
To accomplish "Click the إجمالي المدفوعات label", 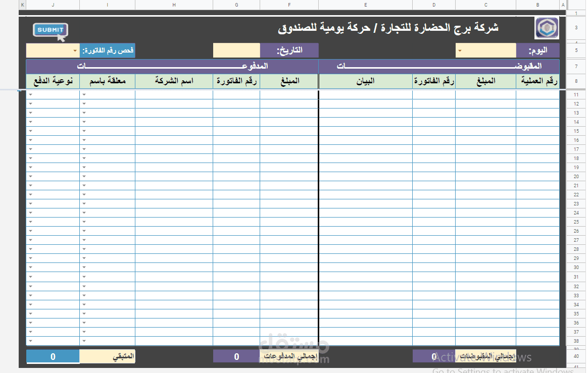I will click(x=289, y=356).
